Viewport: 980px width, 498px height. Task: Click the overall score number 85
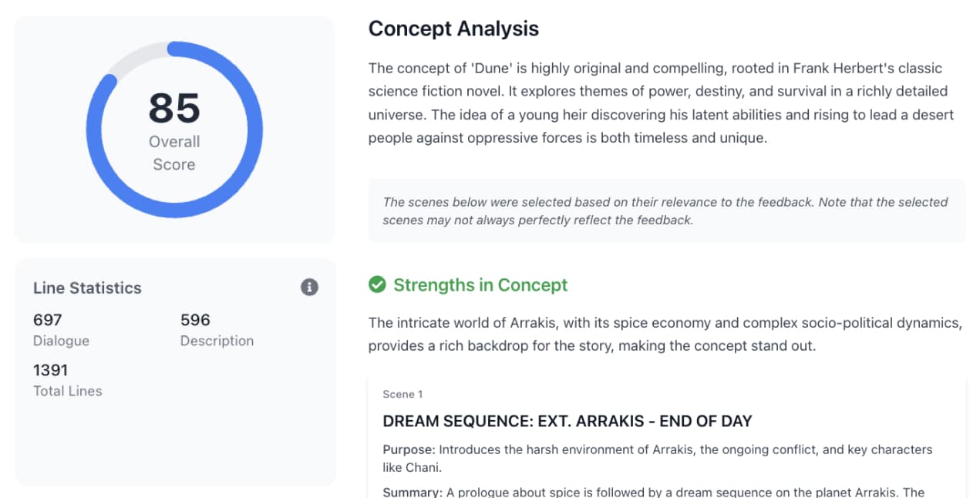click(174, 108)
